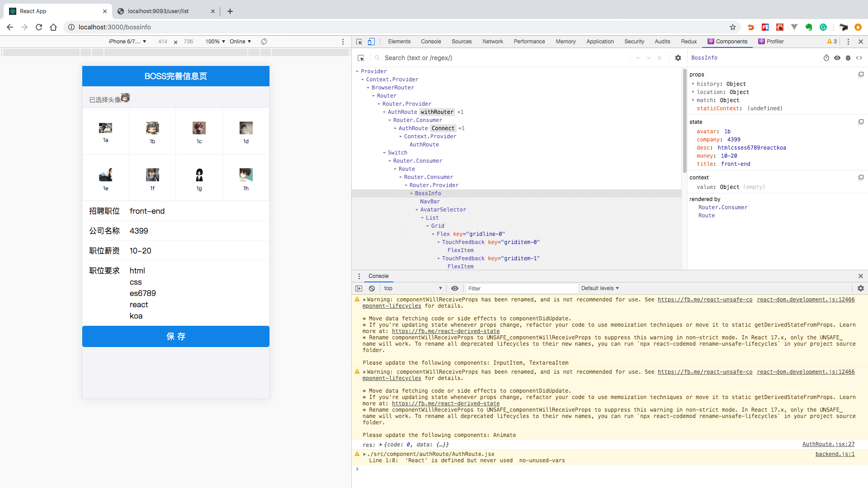The image size is (868, 488).
Task: Click the suspend component stopwatch icon
Action: click(826, 58)
